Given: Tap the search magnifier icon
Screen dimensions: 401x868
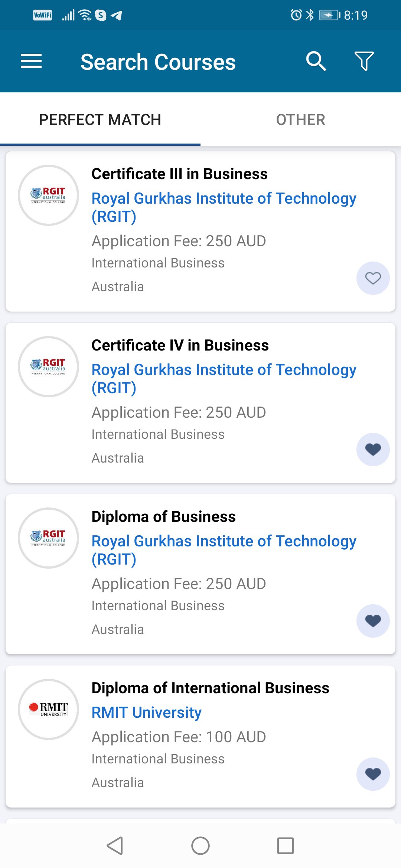Looking at the screenshot, I should (x=316, y=61).
